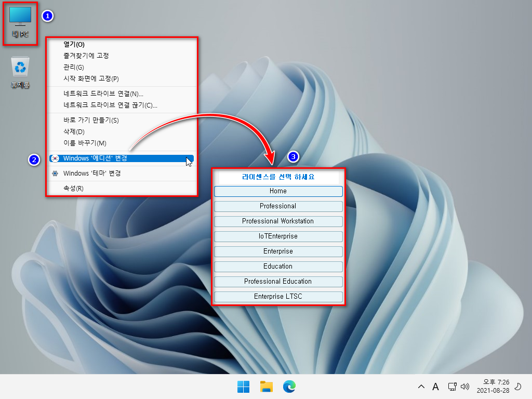Launch Microsoft Edge from the taskbar

point(289,387)
